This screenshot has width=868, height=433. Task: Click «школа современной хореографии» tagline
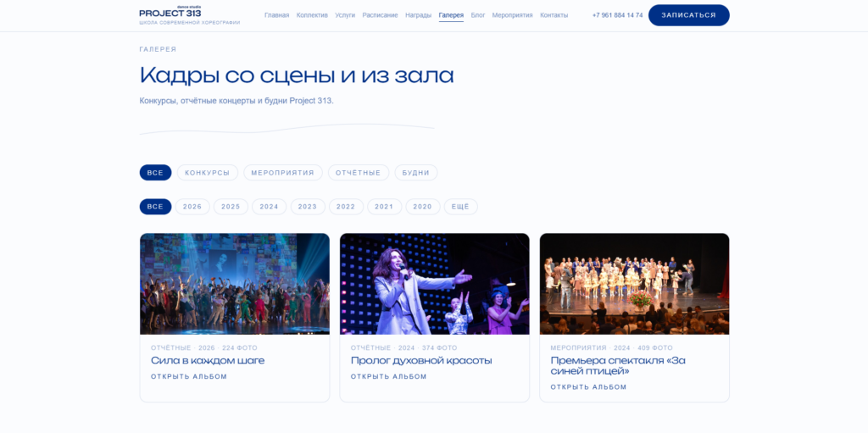click(190, 23)
